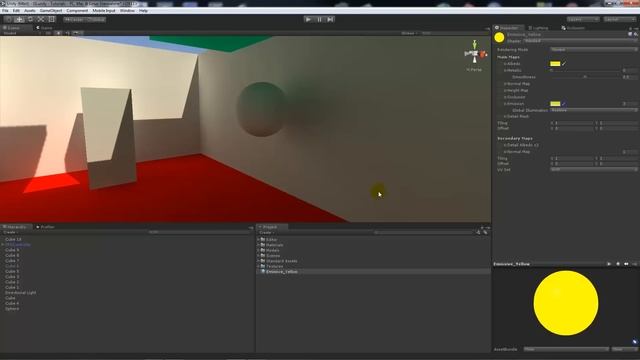Open the Editor folder icon in Project
This screenshot has width=640, height=360.
263,240
